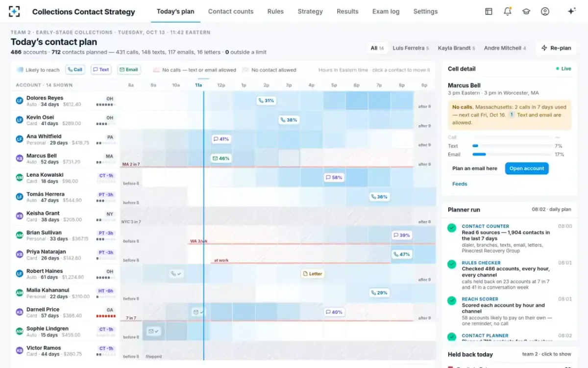Filter plan to Kayla Brandt's accounts

(457, 48)
